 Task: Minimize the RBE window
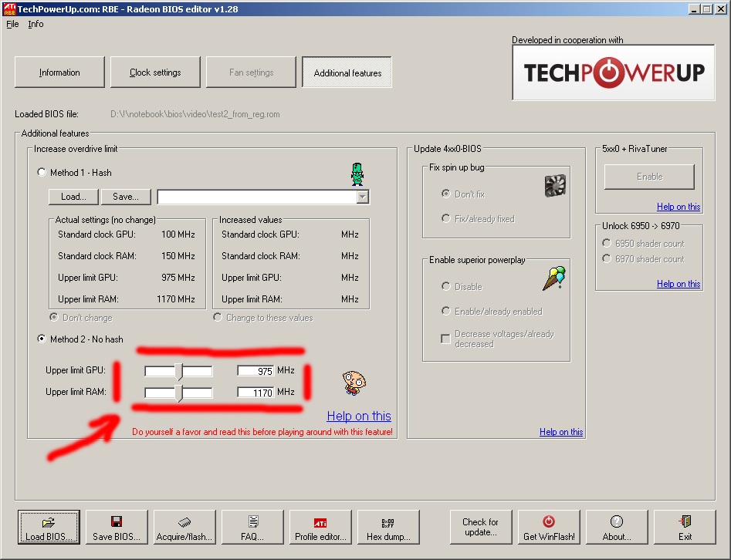click(x=695, y=8)
